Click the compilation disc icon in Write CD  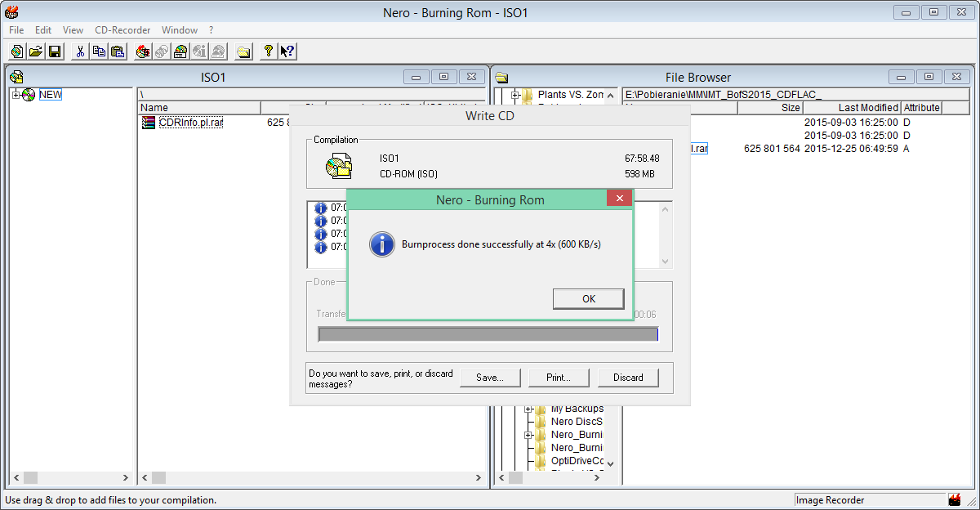338,166
